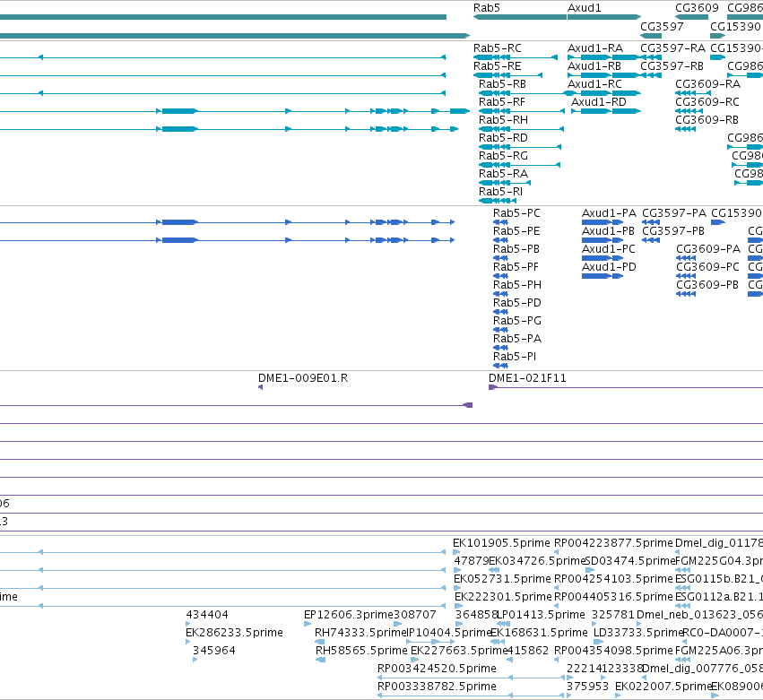Select EST EK168631.5prime
The height and width of the screenshot is (700, 763).
[539, 633]
